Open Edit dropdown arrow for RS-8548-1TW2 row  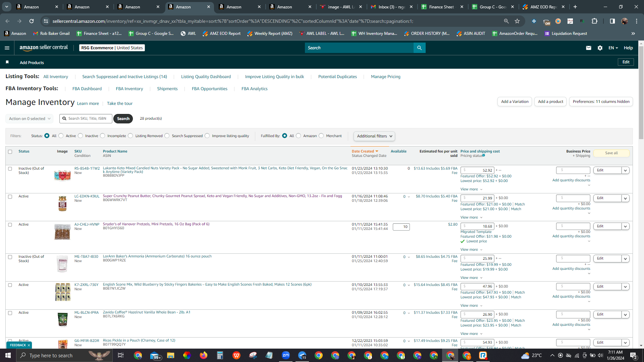tap(625, 170)
